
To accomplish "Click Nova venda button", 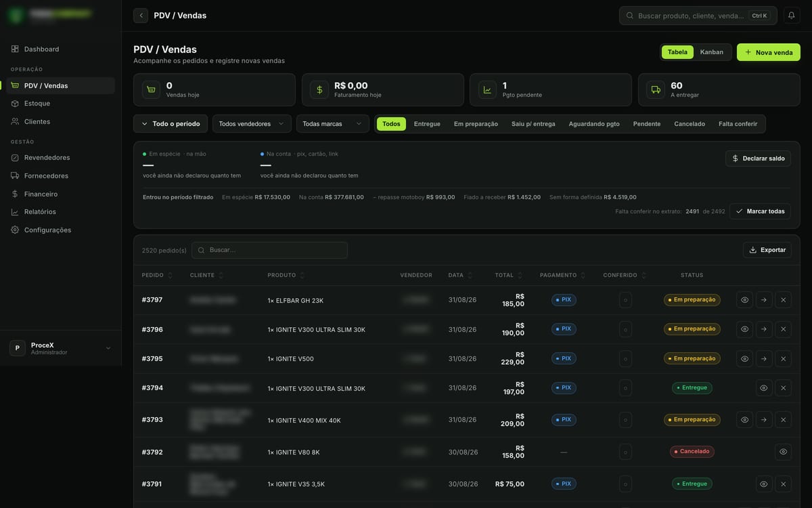I will (x=769, y=52).
